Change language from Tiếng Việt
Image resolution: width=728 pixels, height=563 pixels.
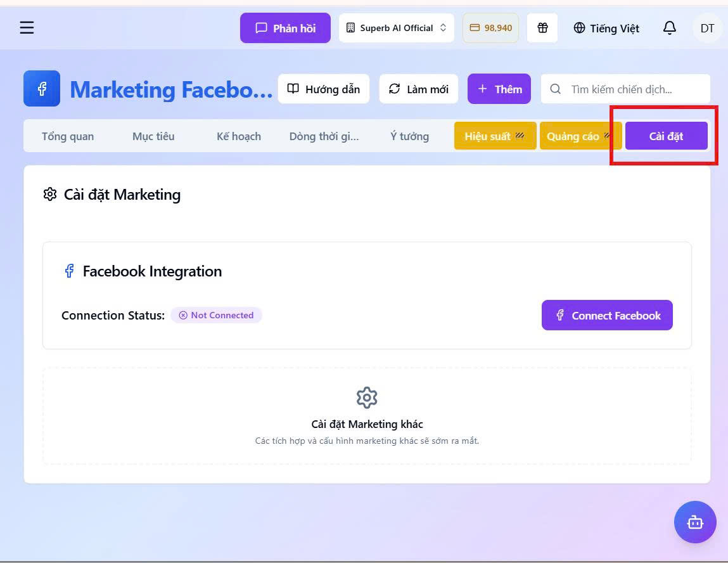[606, 29]
